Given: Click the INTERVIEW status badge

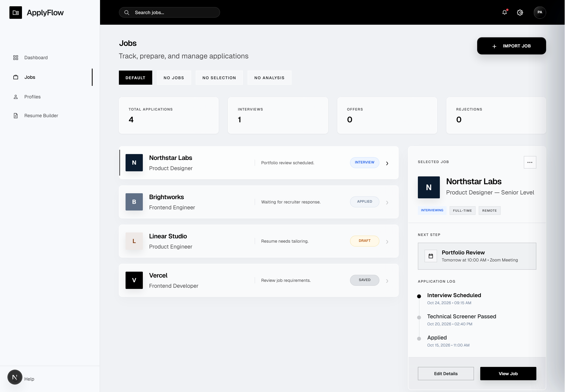Looking at the screenshot, I should pos(364,163).
